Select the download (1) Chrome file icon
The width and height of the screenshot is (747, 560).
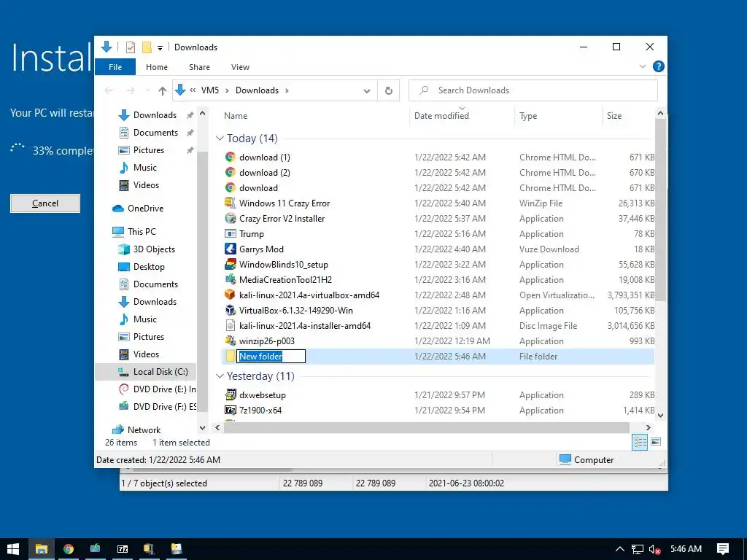click(x=230, y=157)
